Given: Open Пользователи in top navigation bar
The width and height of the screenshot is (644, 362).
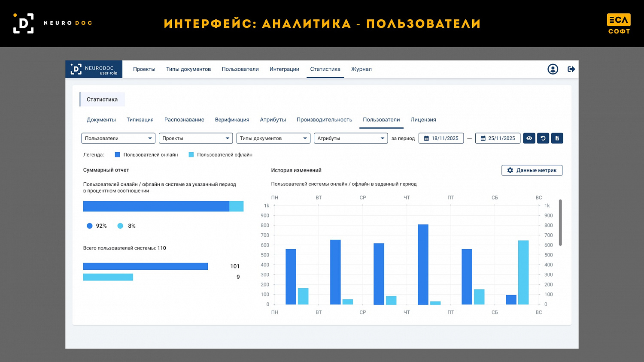Looking at the screenshot, I should coord(240,69).
